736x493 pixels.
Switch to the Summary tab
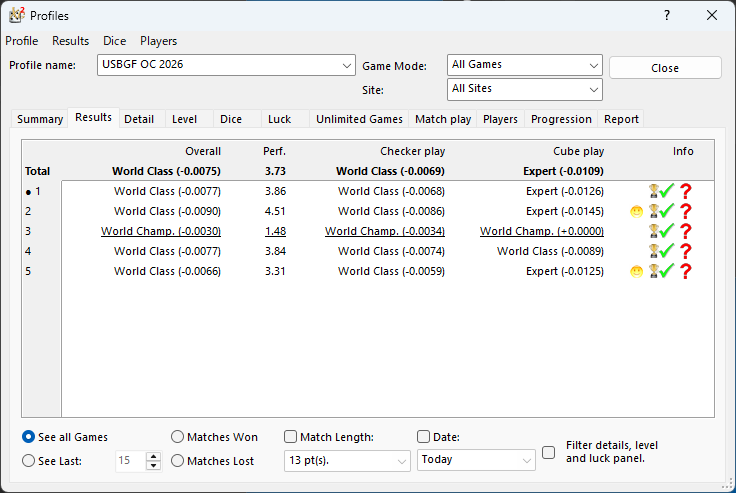(40, 119)
